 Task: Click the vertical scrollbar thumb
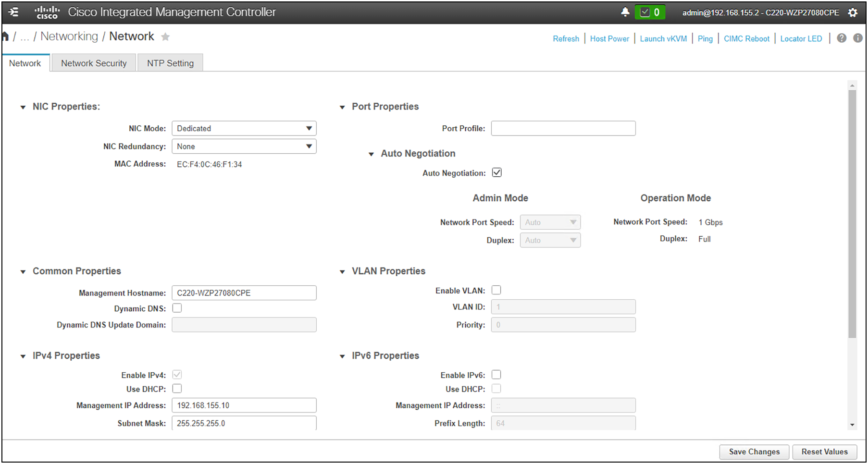coord(852,214)
